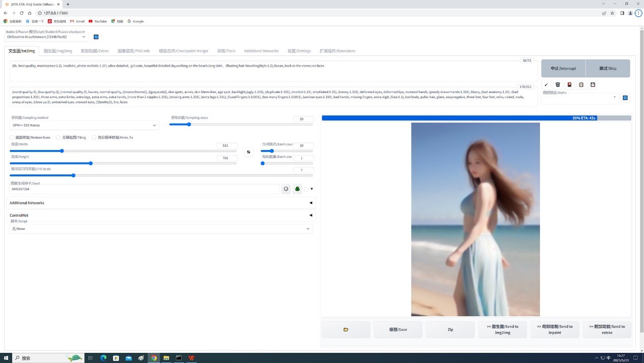Open the Script dropdown set to None
Image resolution: width=644 pixels, height=363 pixels.
[x=160, y=229]
